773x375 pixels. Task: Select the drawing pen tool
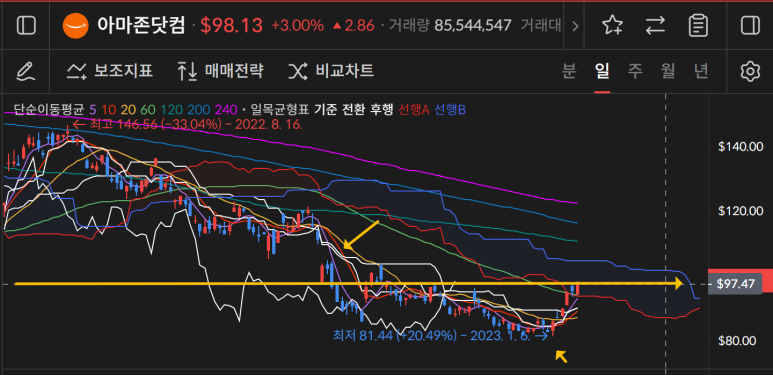pyautogui.click(x=27, y=71)
